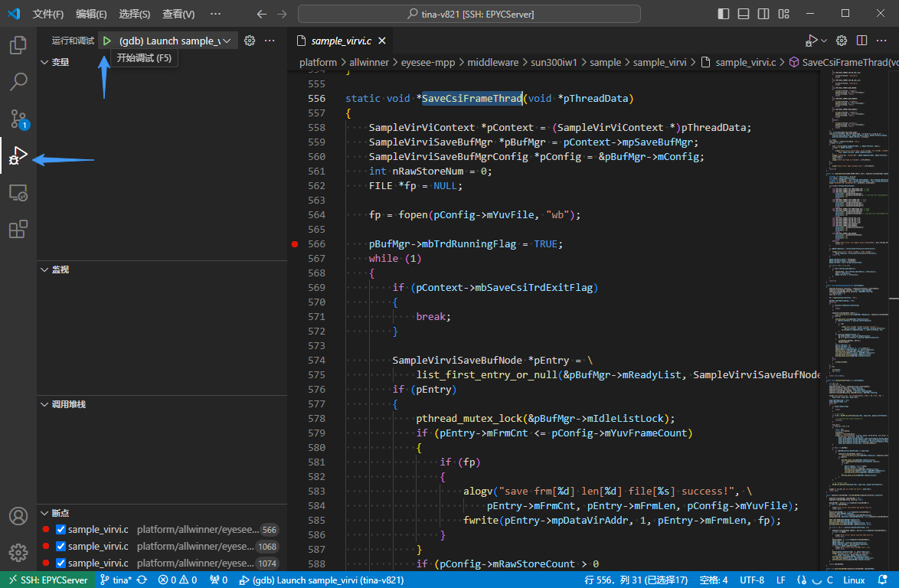
Task: Open launch.json with the gear icon
Action: (x=249, y=41)
